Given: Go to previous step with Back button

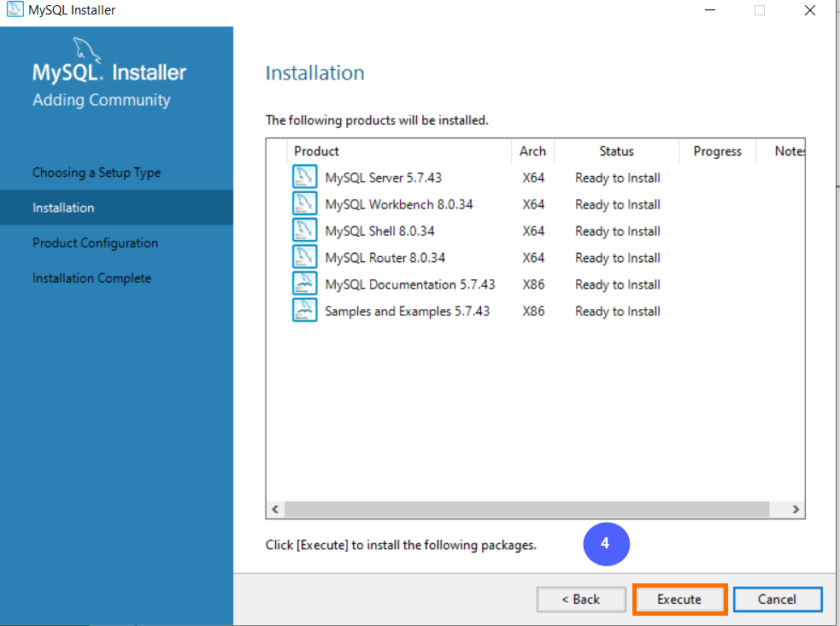Looking at the screenshot, I should point(581,600).
